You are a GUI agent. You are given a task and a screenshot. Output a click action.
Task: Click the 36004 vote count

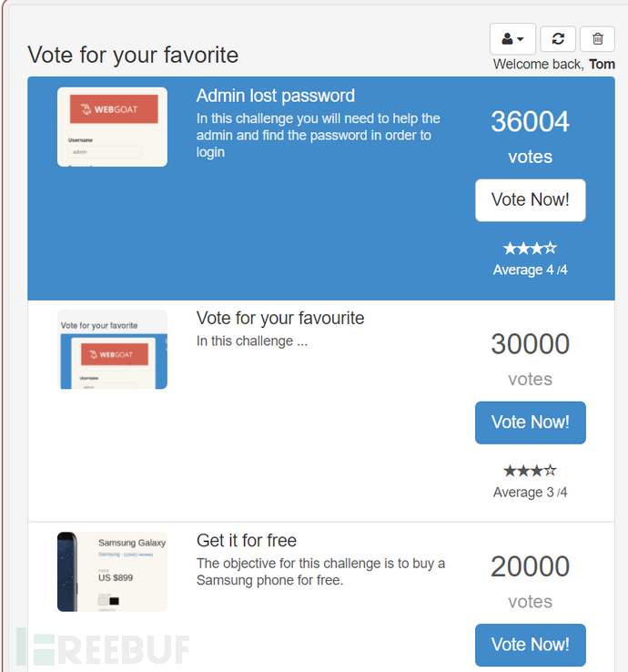pos(530,122)
